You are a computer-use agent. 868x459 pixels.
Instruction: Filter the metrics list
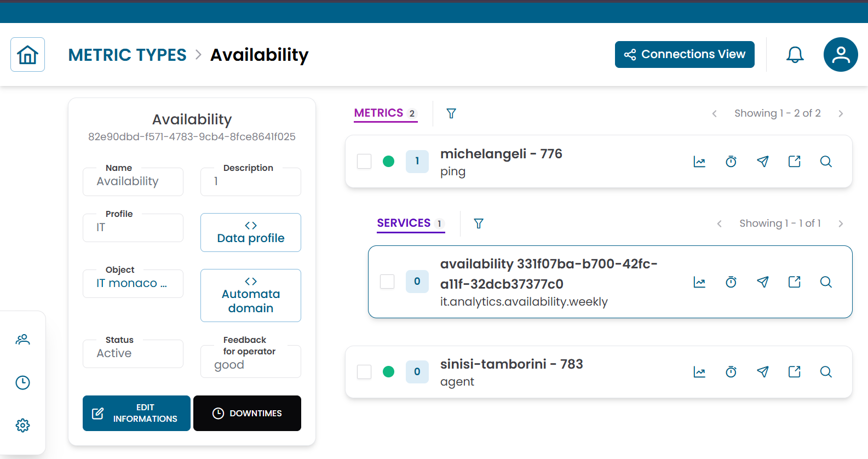click(451, 113)
